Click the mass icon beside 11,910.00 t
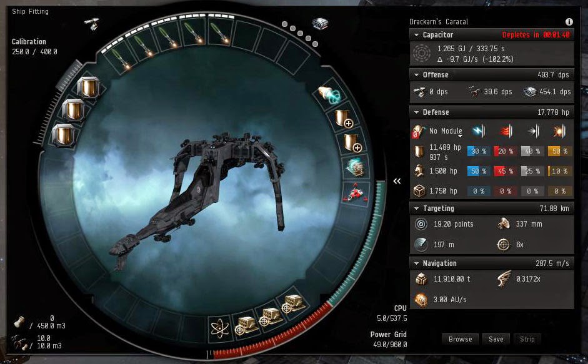 coord(421,279)
